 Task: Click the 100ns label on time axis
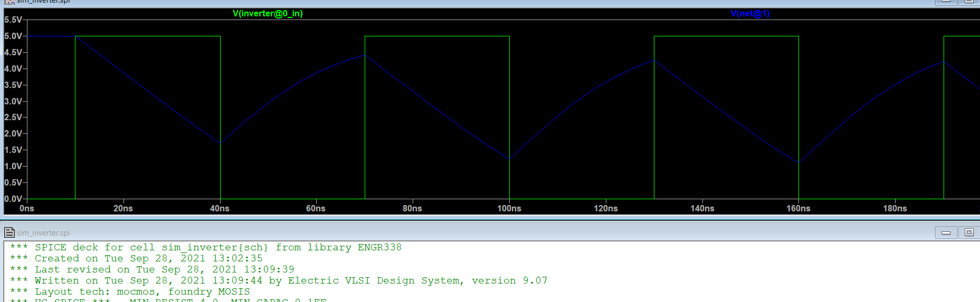509,209
